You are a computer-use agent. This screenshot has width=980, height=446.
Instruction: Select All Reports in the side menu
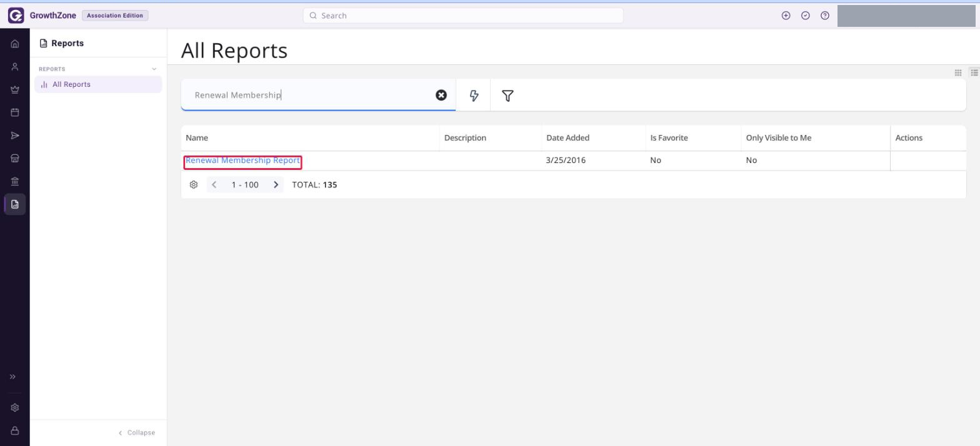[x=98, y=84]
